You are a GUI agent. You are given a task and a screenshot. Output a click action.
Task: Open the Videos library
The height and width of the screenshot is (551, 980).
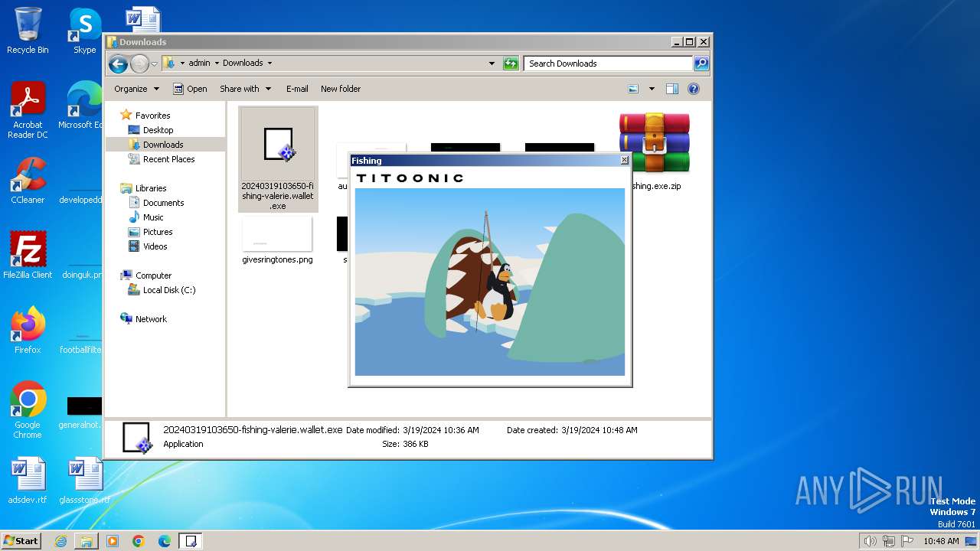click(155, 246)
